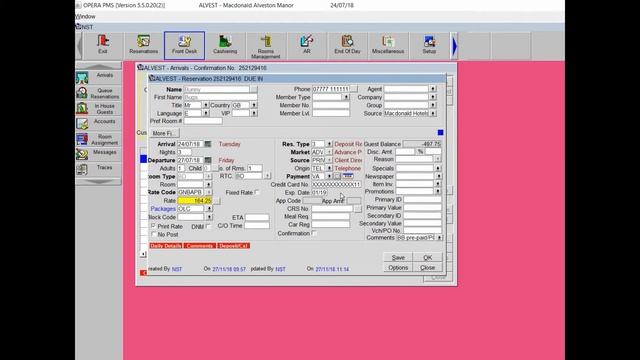640x360 pixels.
Task: Click the blue square indicator near Source
Action: pos(440,132)
